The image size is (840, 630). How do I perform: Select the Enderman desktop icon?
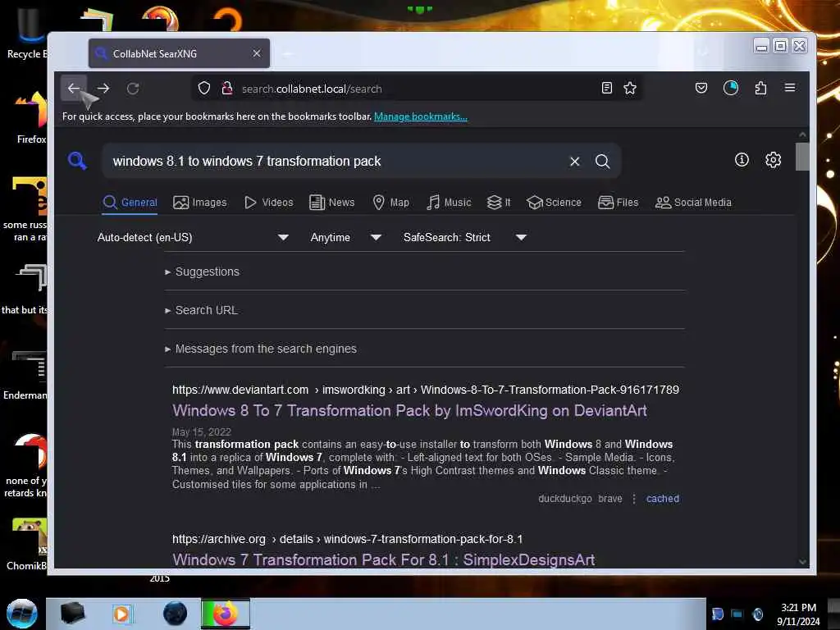pos(27,375)
